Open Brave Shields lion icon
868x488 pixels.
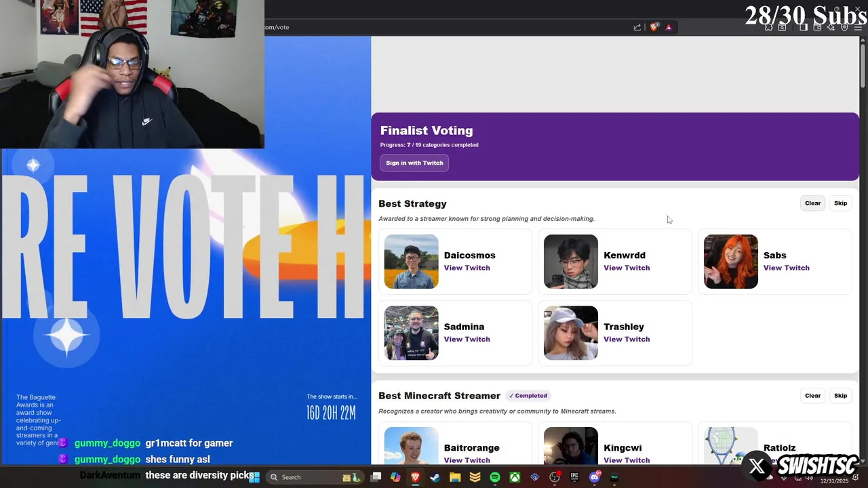click(x=654, y=27)
